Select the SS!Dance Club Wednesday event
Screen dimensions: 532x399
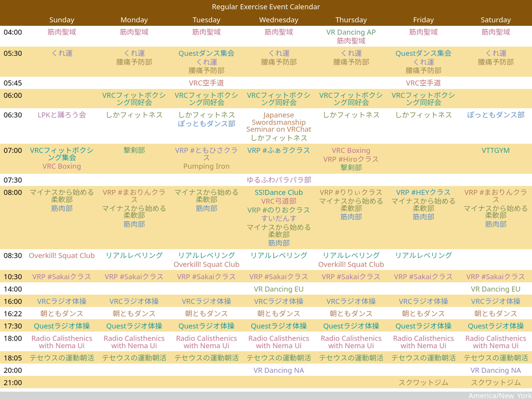click(278, 192)
